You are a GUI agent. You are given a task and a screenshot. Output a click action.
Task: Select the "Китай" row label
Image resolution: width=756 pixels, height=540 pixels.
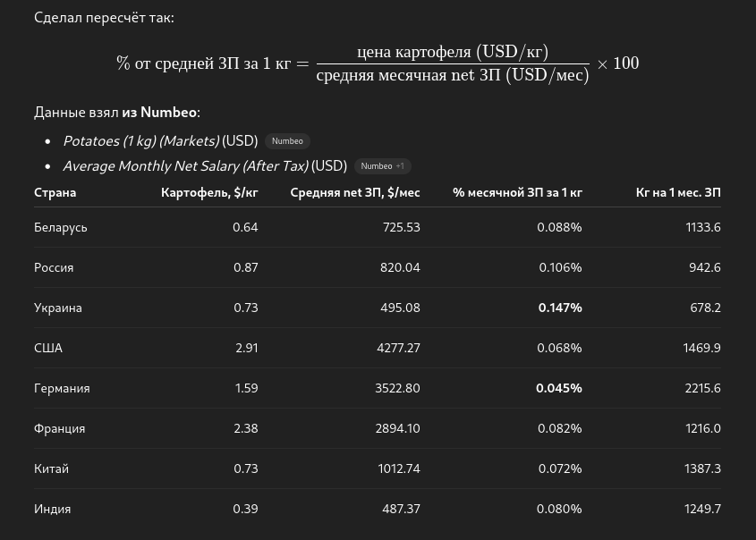tap(51, 468)
